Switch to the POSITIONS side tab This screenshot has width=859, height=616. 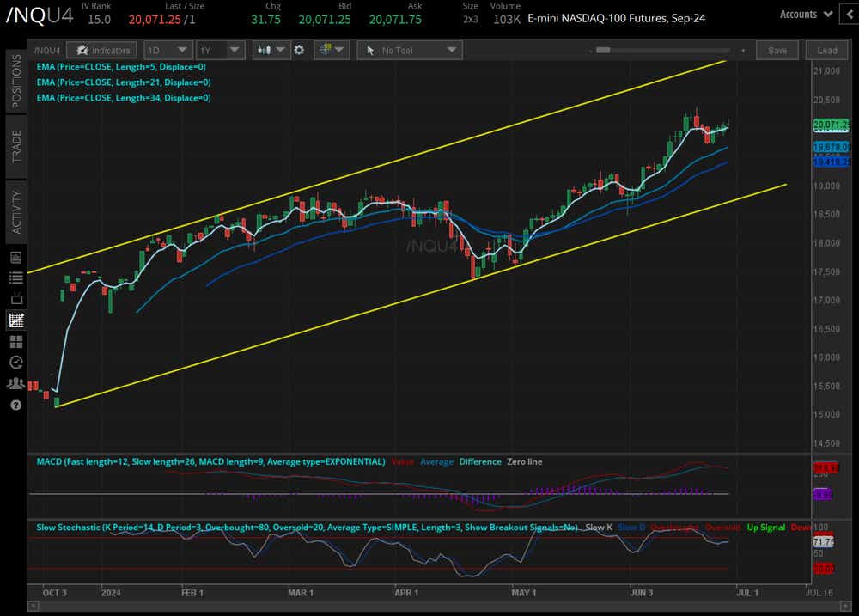(x=15, y=81)
